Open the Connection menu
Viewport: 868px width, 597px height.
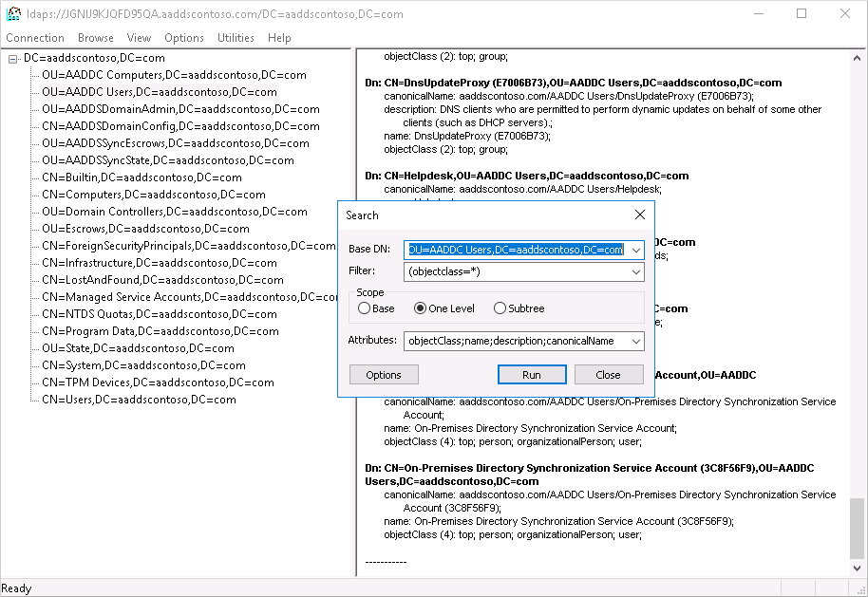[x=35, y=38]
